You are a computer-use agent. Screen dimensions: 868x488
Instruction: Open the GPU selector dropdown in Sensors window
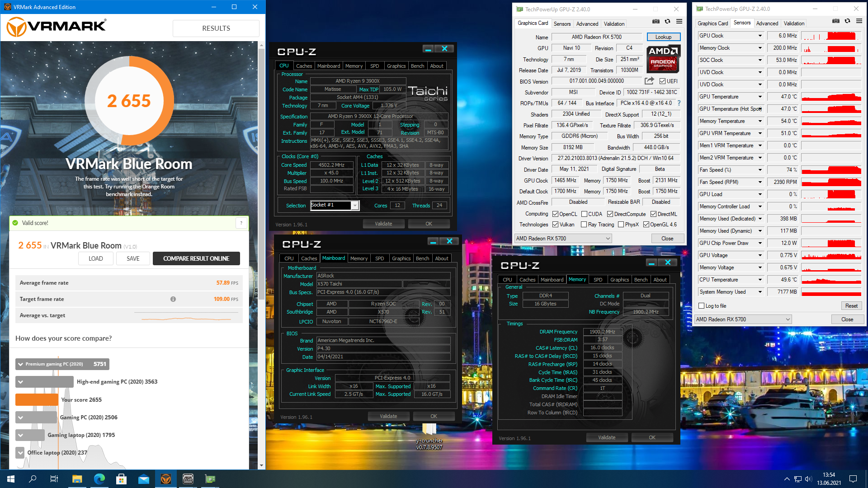743,319
